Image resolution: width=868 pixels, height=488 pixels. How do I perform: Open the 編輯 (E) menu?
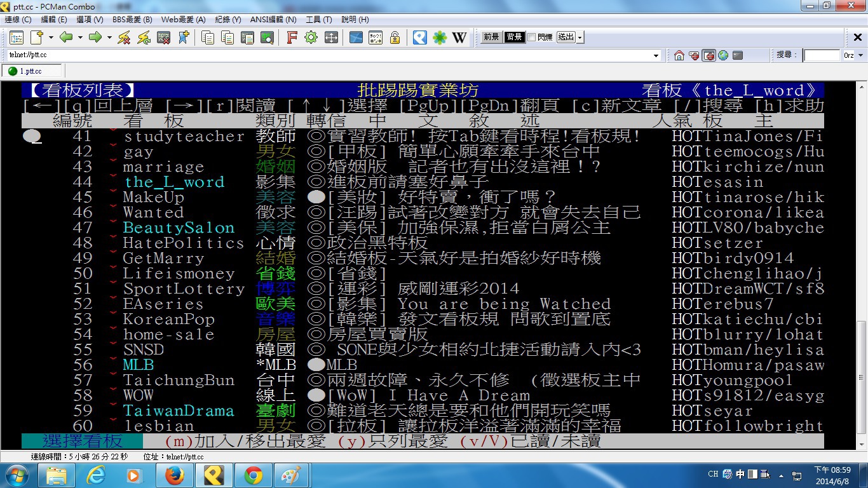click(x=54, y=20)
